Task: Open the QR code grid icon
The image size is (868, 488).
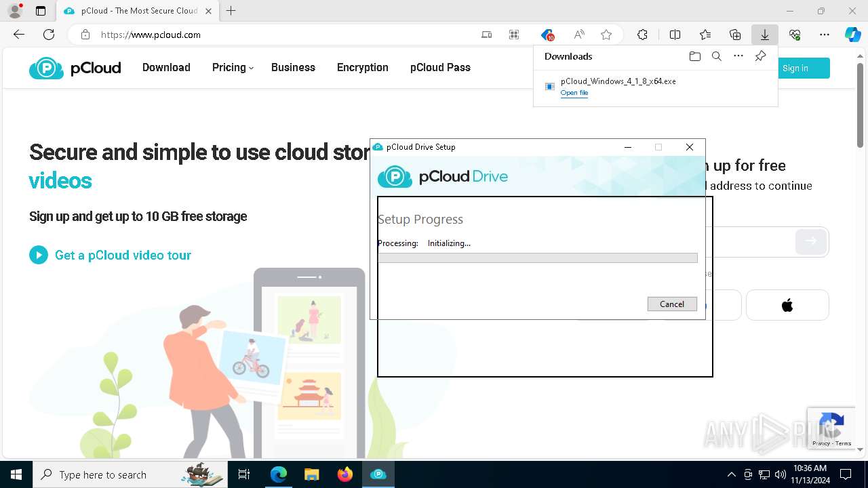Action: 514,35
